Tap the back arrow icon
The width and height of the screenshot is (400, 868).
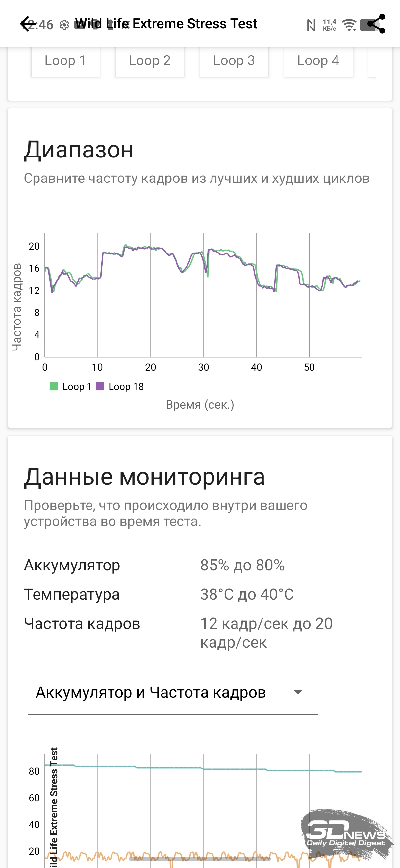click(x=28, y=24)
